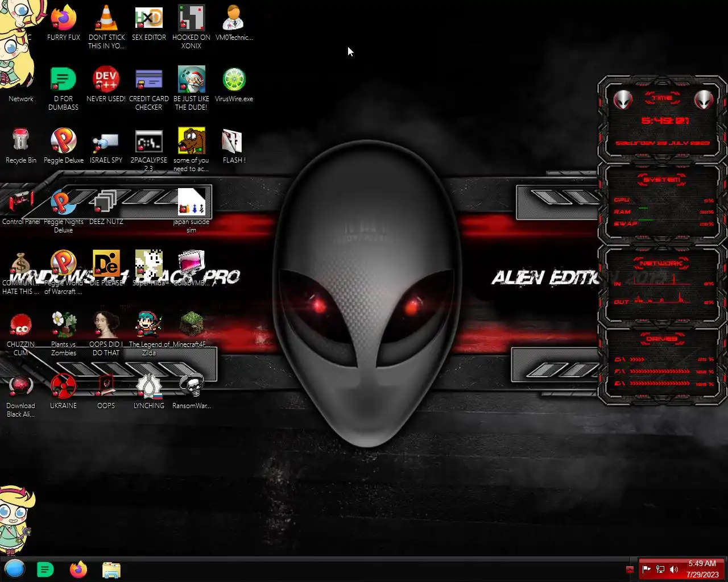
Task: Open the green document app in taskbar
Action: tap(45, 569)
